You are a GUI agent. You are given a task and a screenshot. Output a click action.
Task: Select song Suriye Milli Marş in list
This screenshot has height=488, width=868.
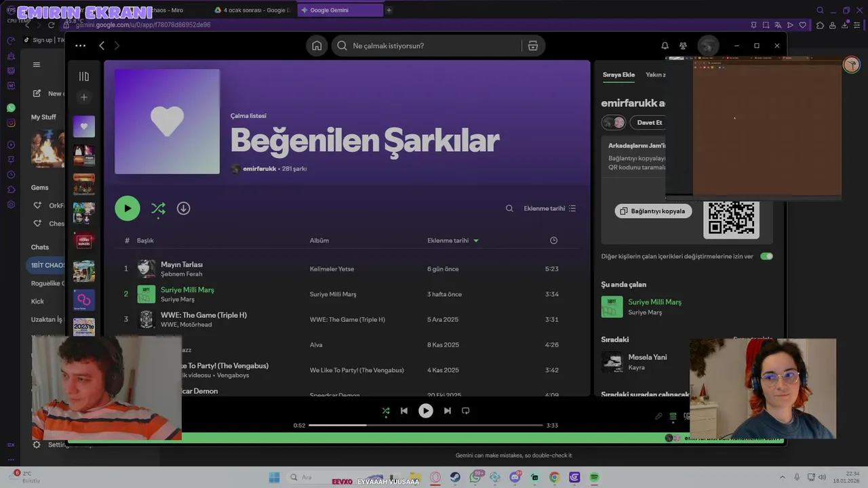coord(187,289)
